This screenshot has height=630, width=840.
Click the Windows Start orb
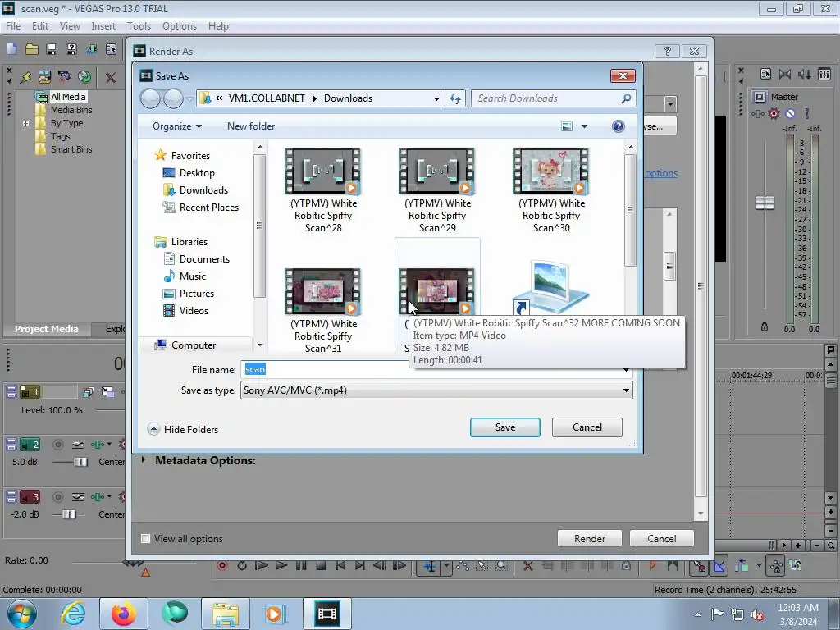pos(22,614)
